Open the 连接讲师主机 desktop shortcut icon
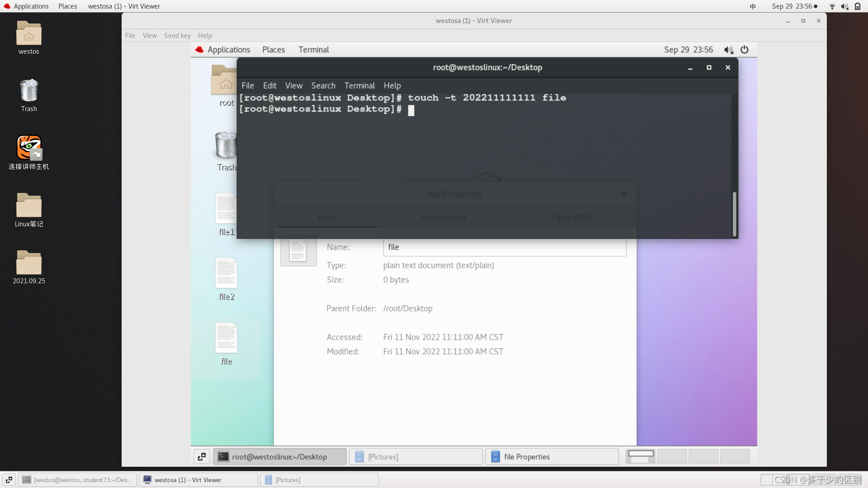 (29, 148)
